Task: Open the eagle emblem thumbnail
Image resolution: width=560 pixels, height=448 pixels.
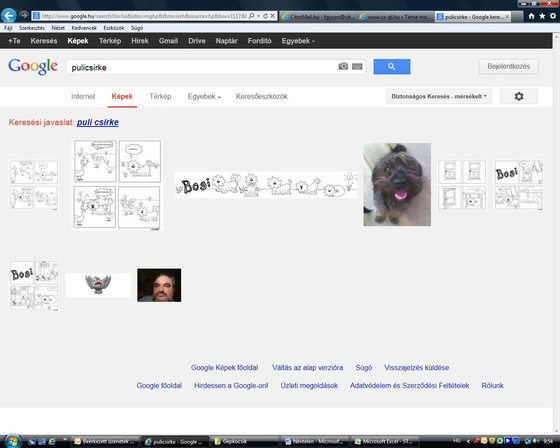Action: (98, 285)
